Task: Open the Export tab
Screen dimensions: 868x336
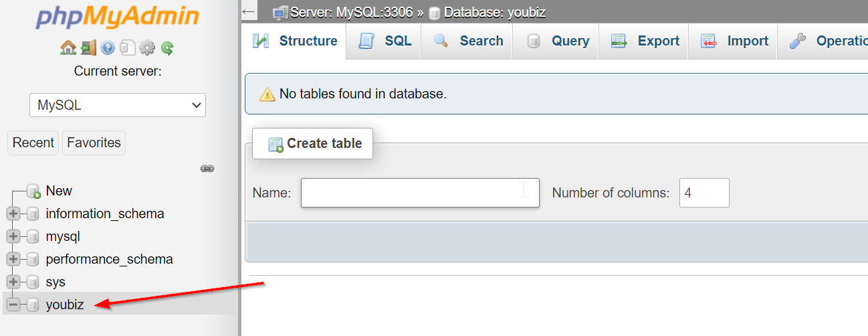Action: [643, 41]
